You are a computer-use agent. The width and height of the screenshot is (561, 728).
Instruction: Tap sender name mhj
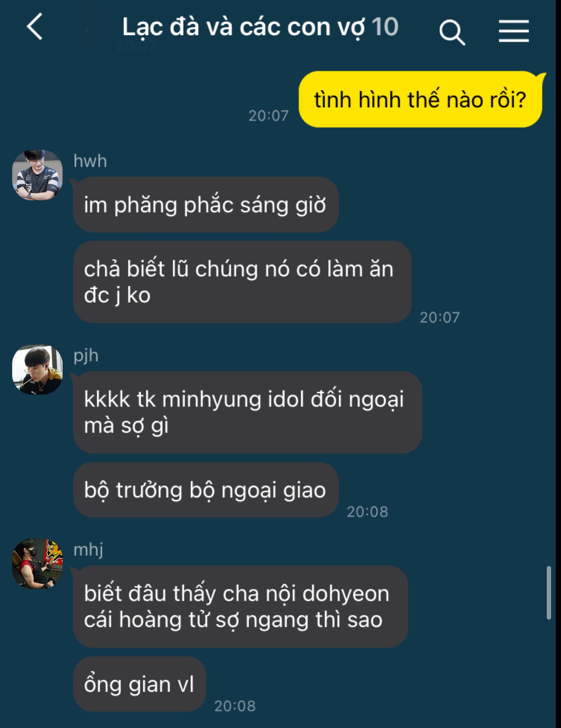[88, 550]
